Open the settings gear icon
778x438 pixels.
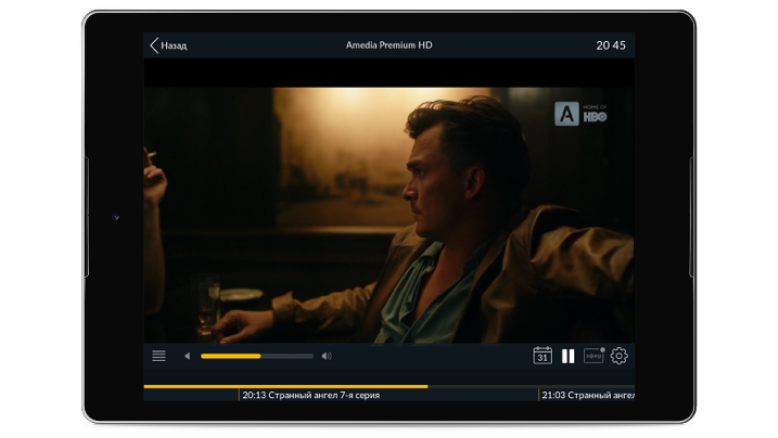coord(619,356)
